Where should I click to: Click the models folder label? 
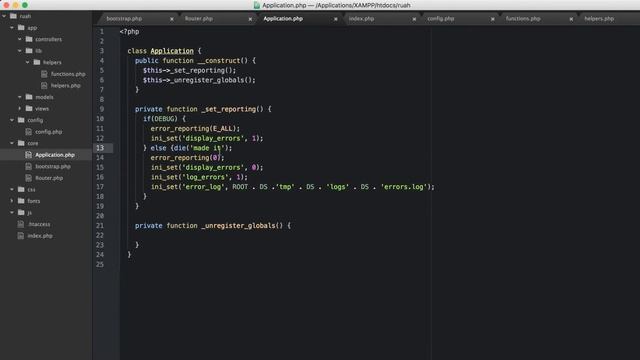coord(44,97)
